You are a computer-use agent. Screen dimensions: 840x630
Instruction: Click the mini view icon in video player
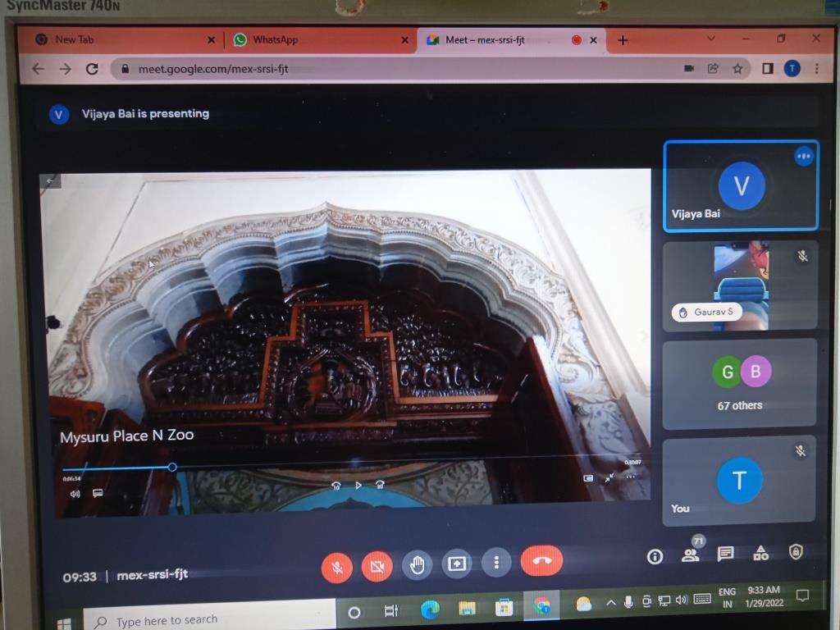(x=588, y=478)
